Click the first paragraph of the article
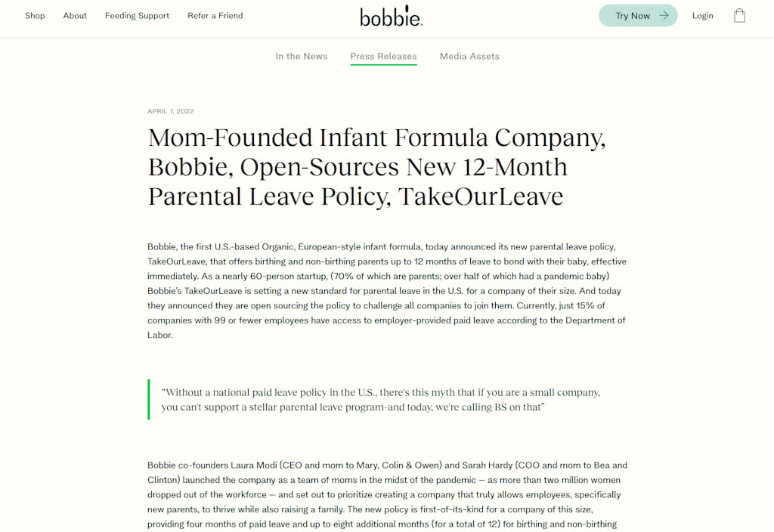 (387, 291)
